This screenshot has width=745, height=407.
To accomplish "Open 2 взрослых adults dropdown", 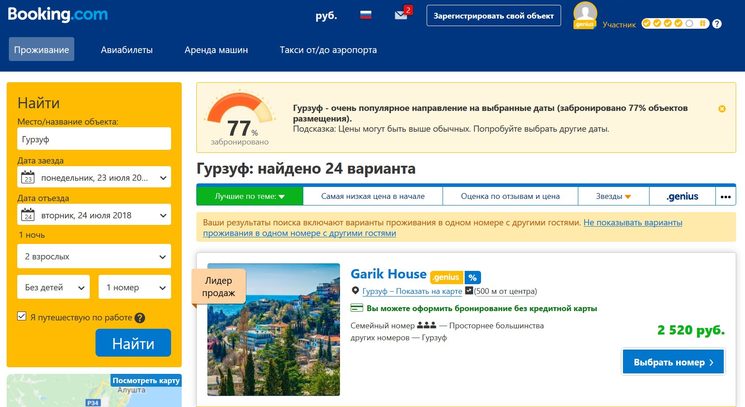I will (x=94, y=256).
